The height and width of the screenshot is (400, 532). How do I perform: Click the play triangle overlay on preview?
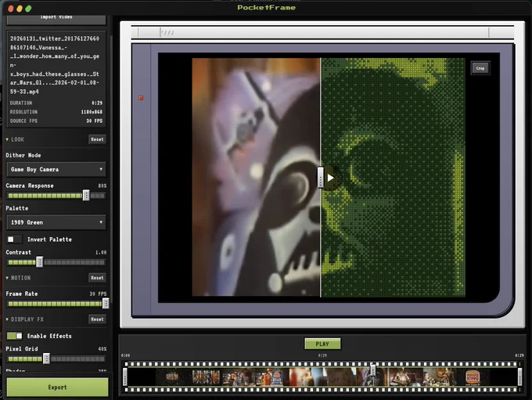click(x=330, y=178)
